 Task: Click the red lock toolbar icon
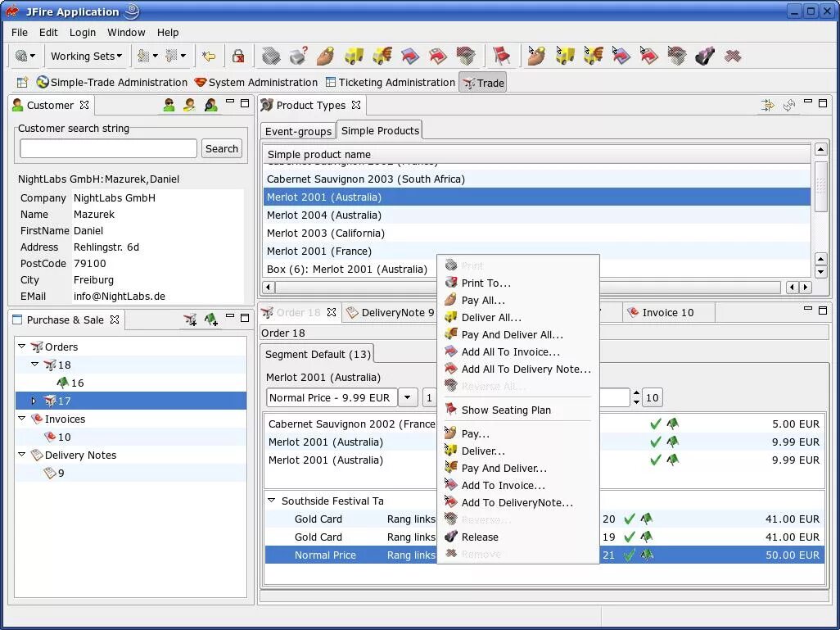238,56
